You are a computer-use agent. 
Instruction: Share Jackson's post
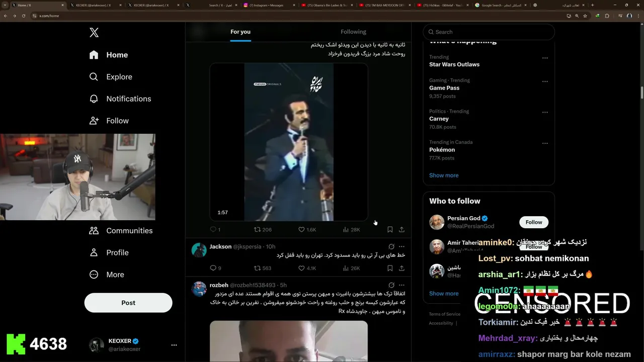click(401, 268)
